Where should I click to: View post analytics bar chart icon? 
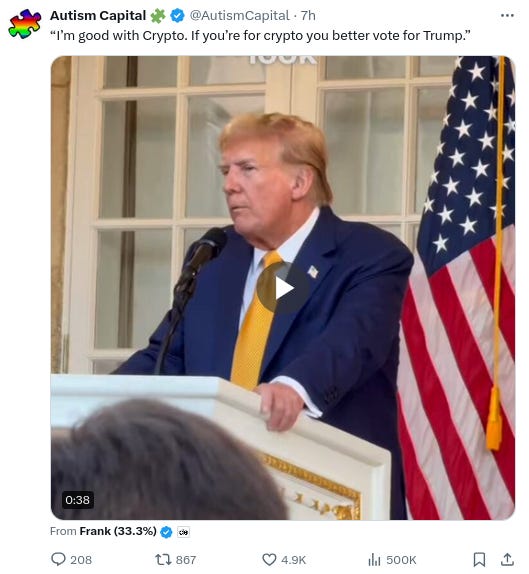(374, 559)
